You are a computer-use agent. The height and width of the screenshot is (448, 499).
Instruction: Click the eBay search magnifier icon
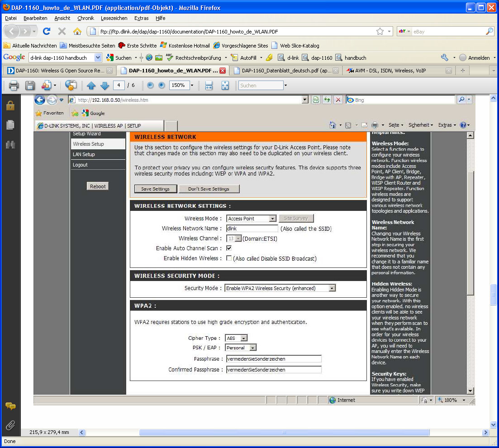pos(489,31)
